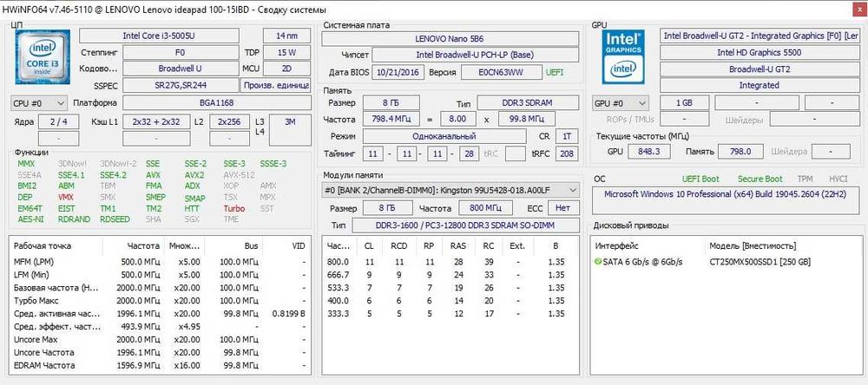Select the EDRAM Частота row

pyautogui.click(x=160, y=365)
